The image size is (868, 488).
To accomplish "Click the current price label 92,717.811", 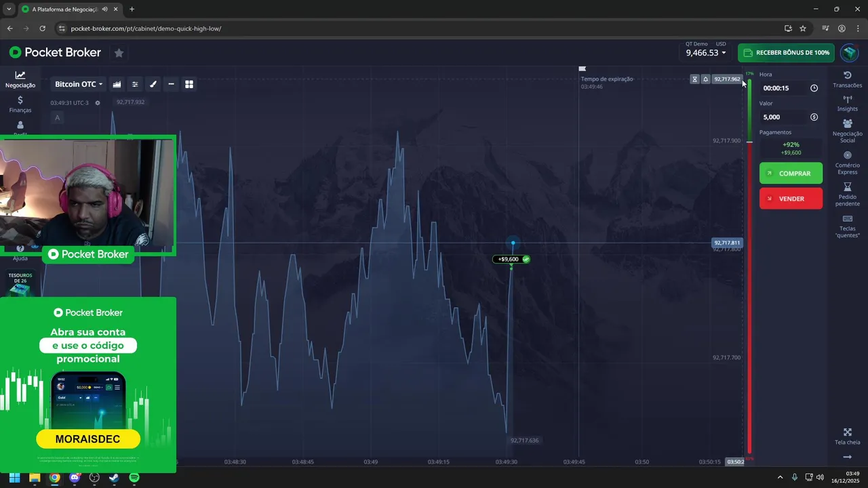I will point(727,243).
